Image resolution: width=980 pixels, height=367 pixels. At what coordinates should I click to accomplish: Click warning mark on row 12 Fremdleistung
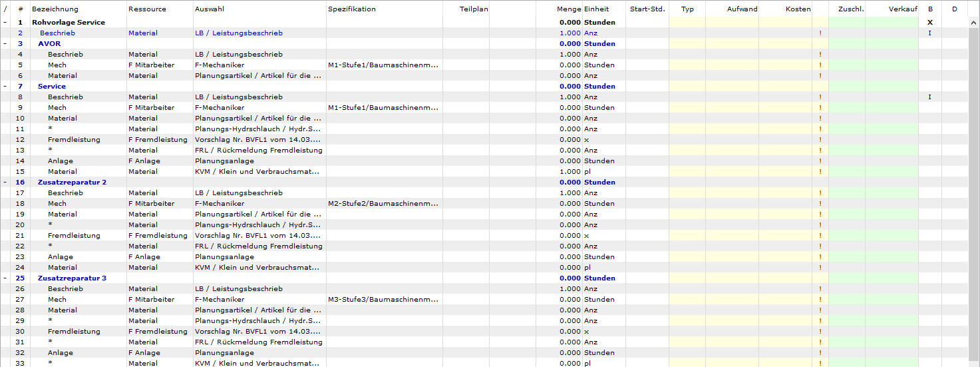820,140
